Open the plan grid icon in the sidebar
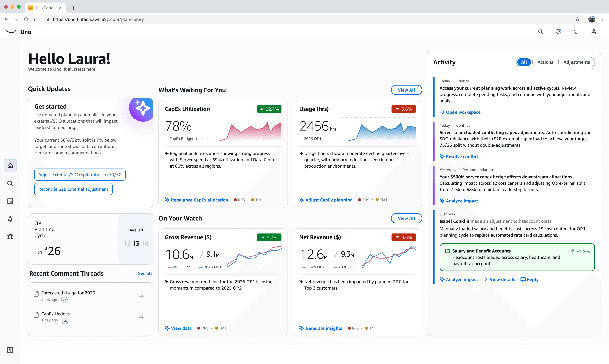 [x=10, y=201]
